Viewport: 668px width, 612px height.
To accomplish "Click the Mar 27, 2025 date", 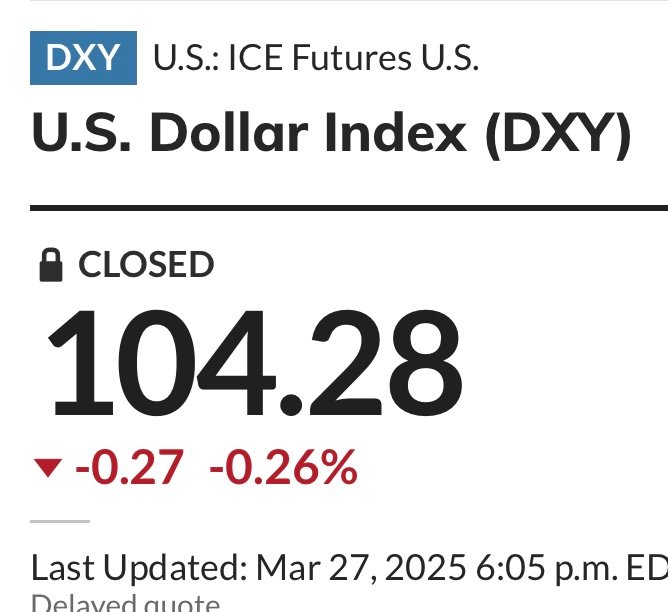I will coord(361,568).
